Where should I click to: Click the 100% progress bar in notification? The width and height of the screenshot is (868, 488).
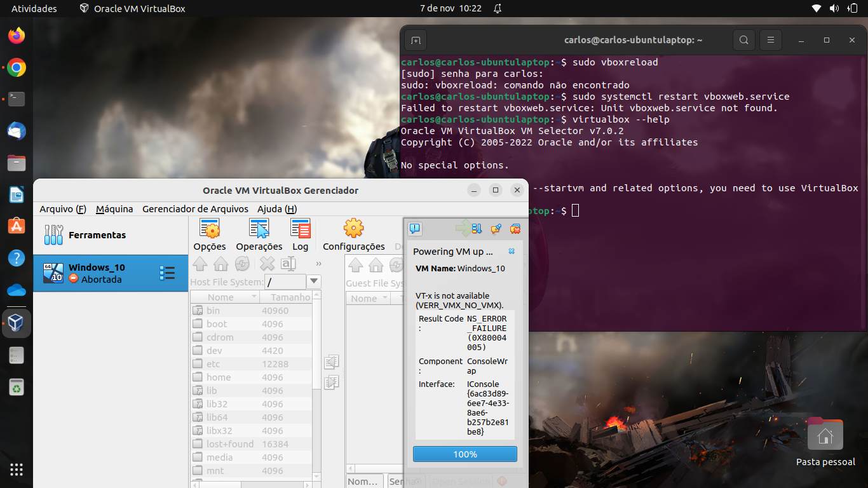465,454
